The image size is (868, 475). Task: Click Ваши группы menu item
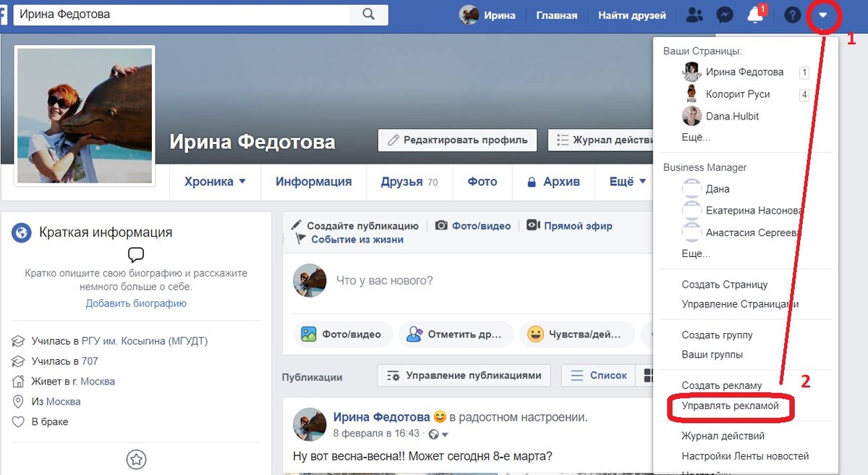(712, 355)
